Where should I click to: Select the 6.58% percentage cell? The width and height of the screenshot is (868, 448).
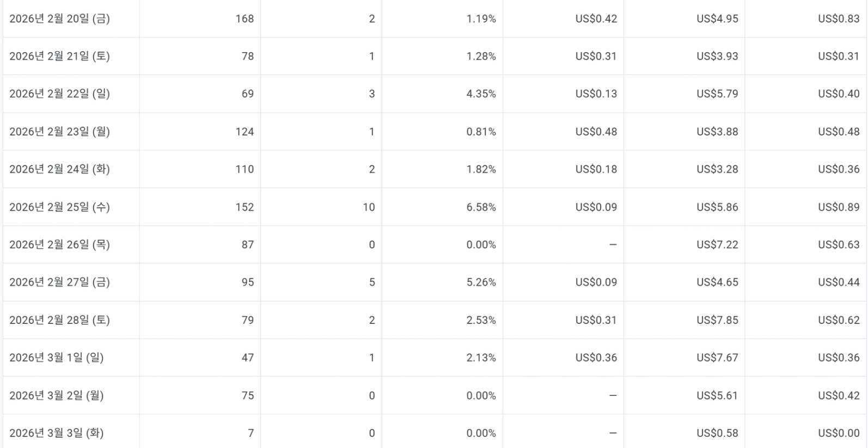tap(481, 207)
